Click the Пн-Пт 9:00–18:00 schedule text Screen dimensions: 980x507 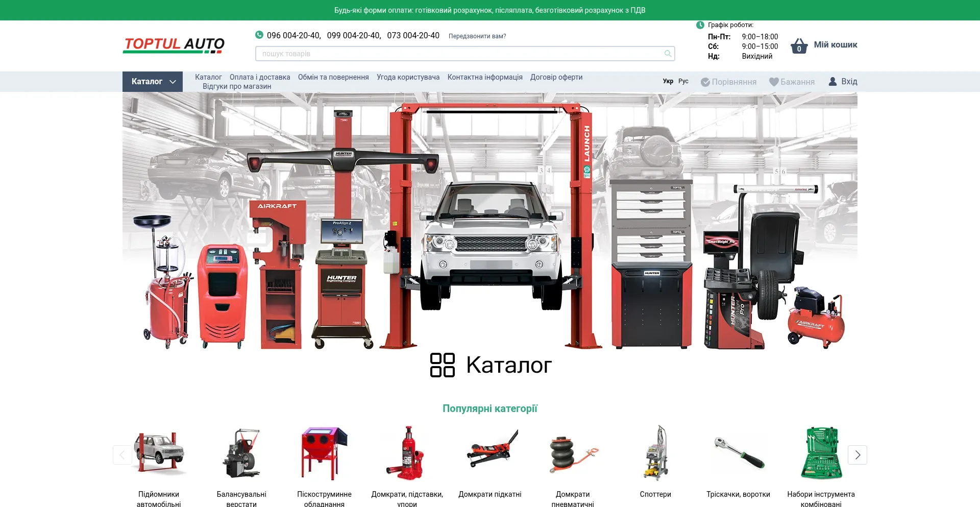743,37
